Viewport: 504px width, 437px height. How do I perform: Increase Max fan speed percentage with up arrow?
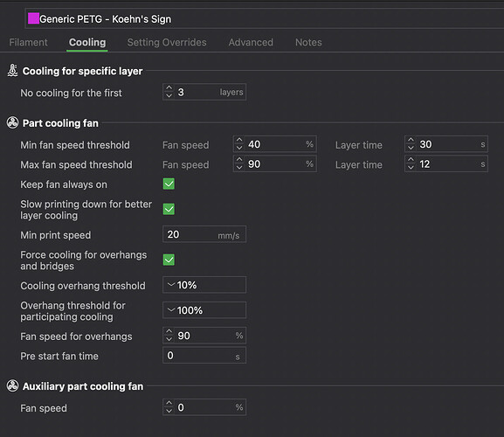pos(239,160)
